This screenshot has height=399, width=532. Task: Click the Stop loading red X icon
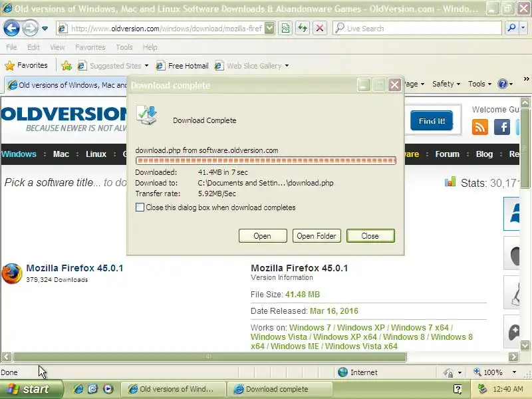pyautogui.click(x=320, y=29)
